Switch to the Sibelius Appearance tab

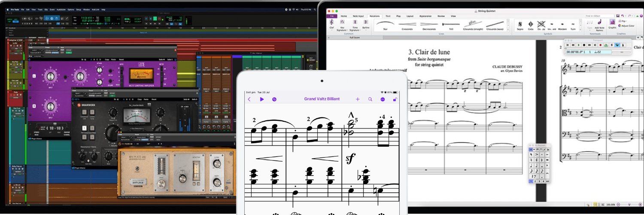click(425, 16)
